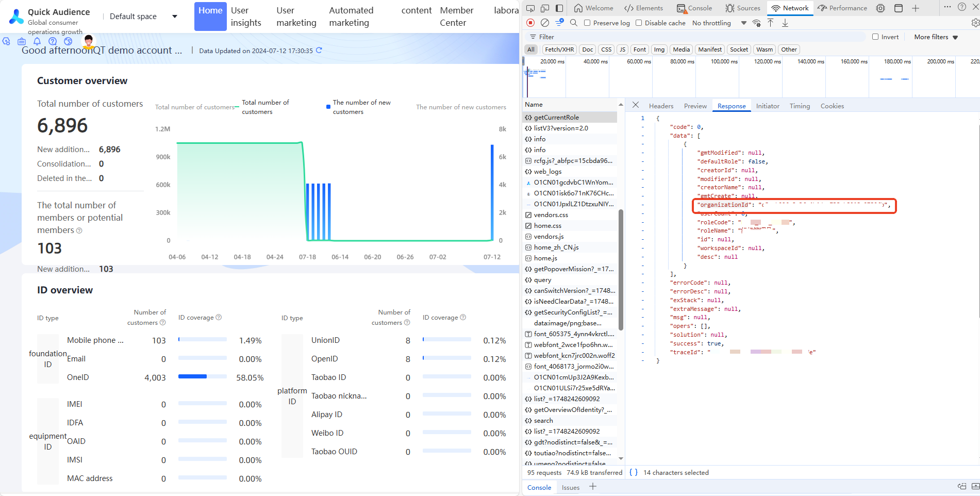This screenshot has height=496, width=980.
Task: Pretty-print response with braces icon
Action: point(634,472)
